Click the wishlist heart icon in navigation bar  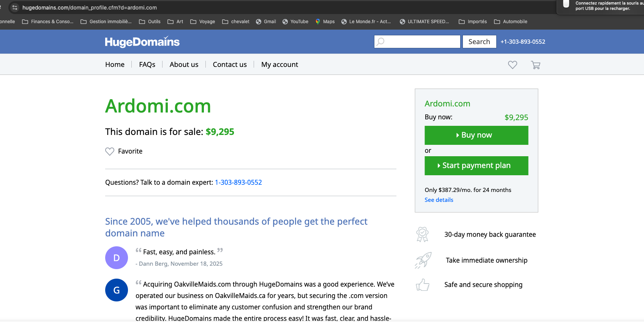512,65
